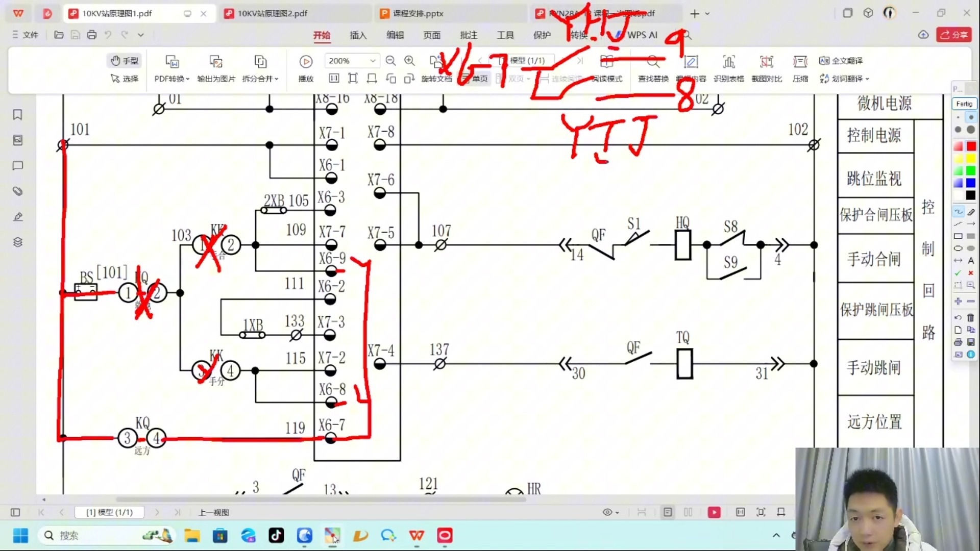Click the zoom out magnifier icon
Screen dimensions: 980x551
(390, 61)
